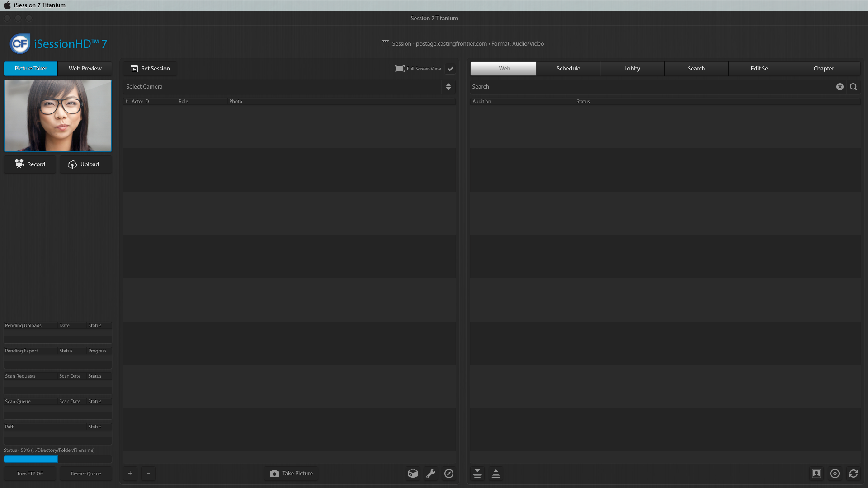Click the Select Camera stepper arrows
Viewport: 868px width, 488px height.
tap(448, 87)
